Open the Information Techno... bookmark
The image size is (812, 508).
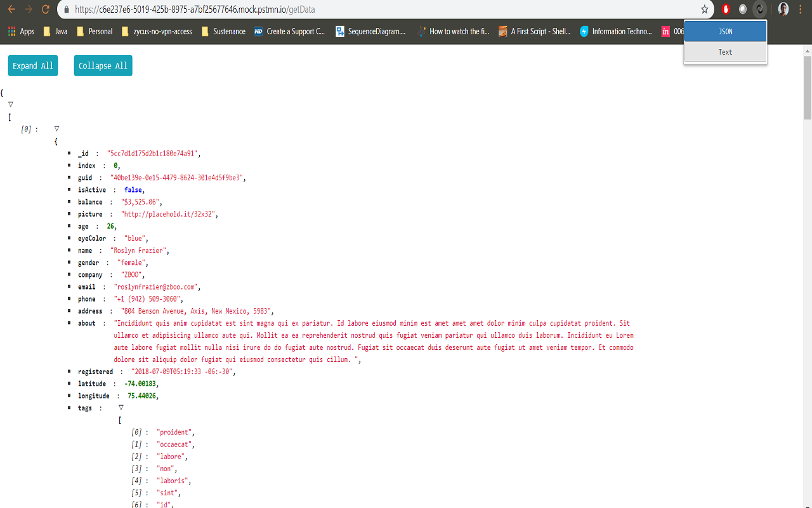click(616, 31)
